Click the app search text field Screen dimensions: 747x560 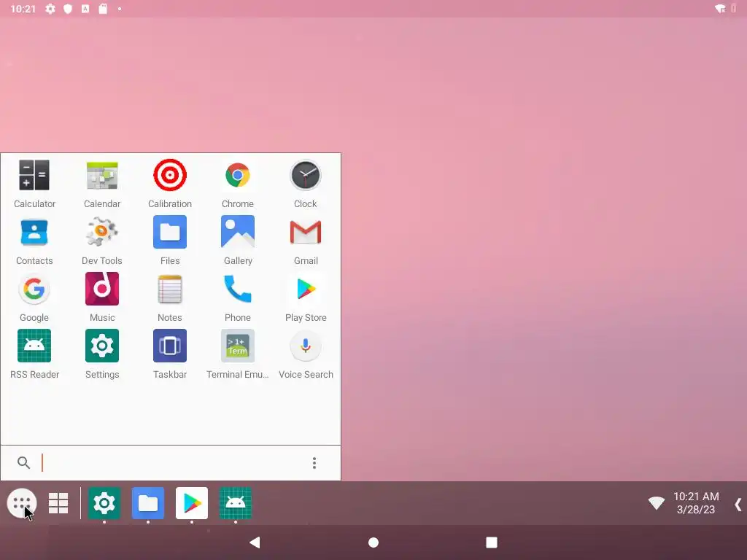click(171, 463)
